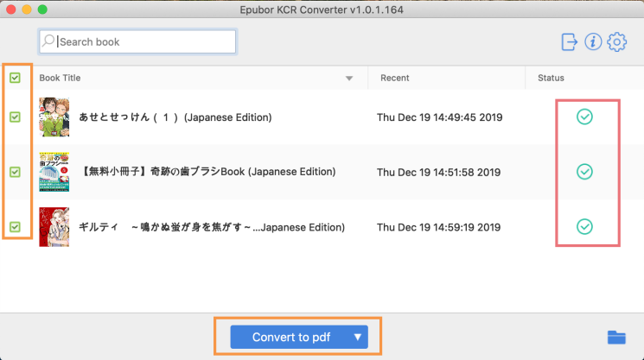This screenshot has height=360, width=644.
Task: Uncheck the 奇跡の歯ブラシBook checkbox
Action: tap(16, 172)
